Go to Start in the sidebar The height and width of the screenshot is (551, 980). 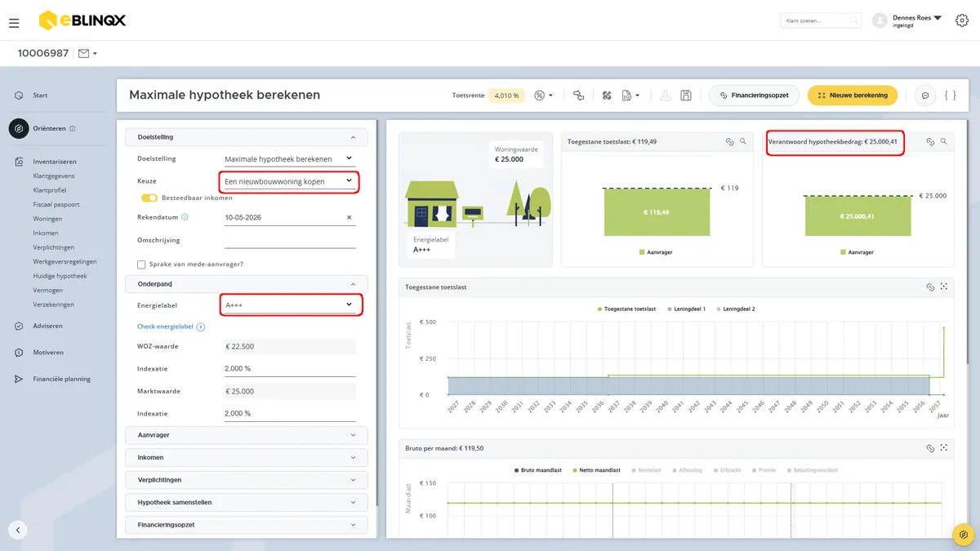[x=40, y=96]
